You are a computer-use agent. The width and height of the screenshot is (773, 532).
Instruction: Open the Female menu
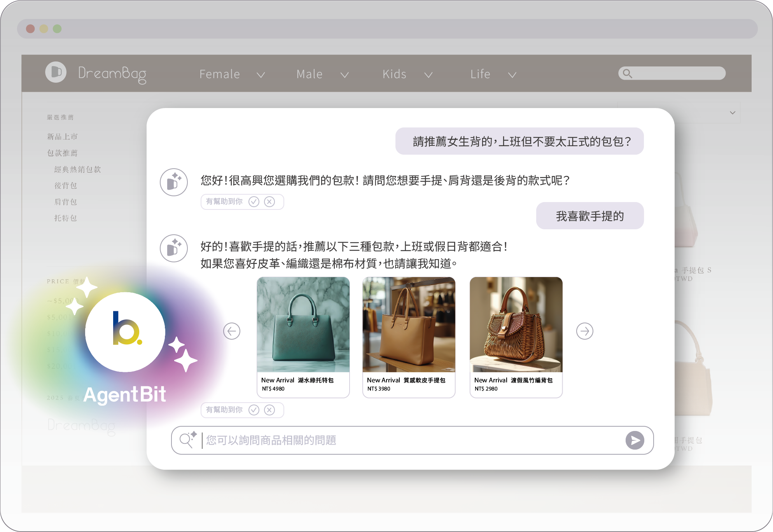click(x=220, y=74)
